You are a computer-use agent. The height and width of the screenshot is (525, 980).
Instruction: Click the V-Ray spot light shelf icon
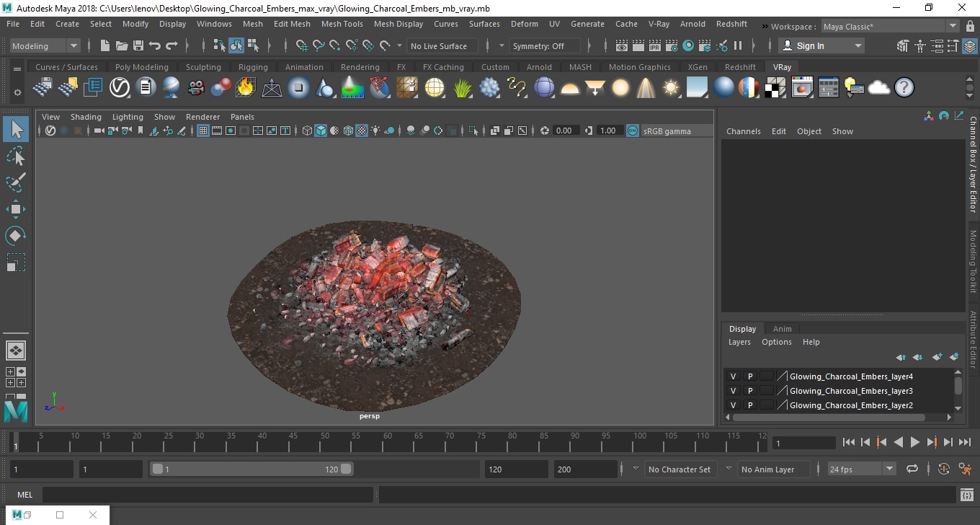(x=646, y=88)
